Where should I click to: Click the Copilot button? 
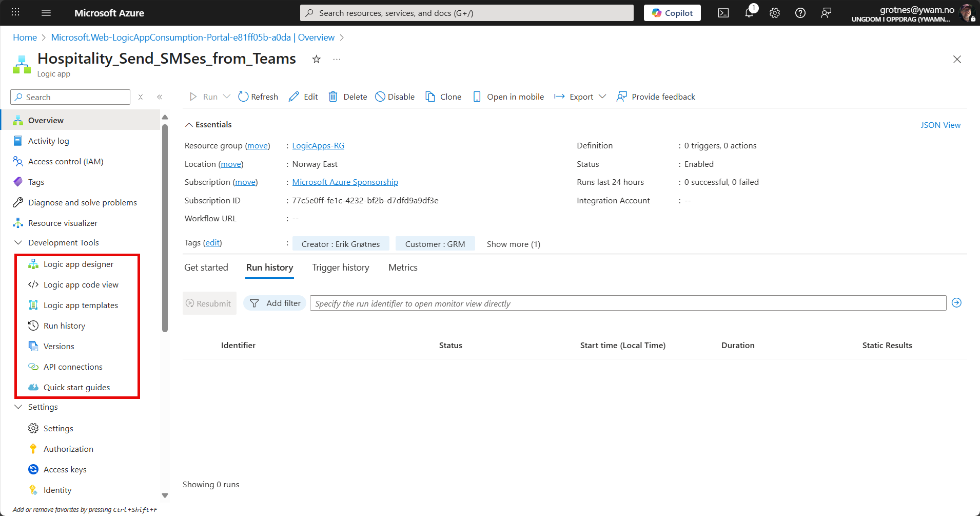(672, 13)
